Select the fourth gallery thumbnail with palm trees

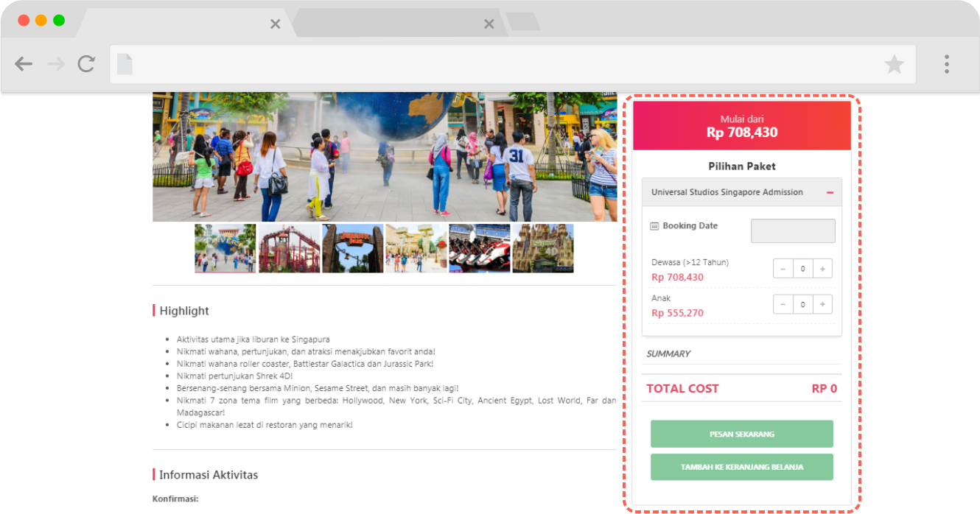[416, 248]
